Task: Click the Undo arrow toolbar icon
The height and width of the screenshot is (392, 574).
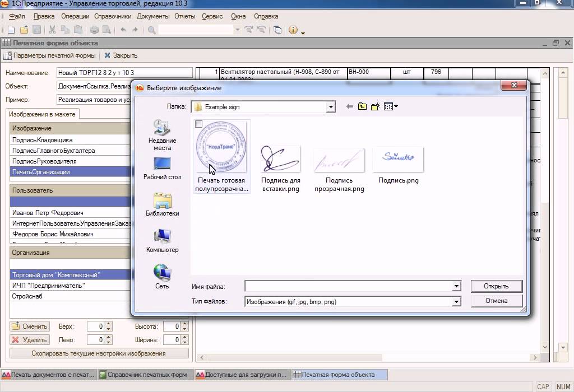Action: (123, 30)
